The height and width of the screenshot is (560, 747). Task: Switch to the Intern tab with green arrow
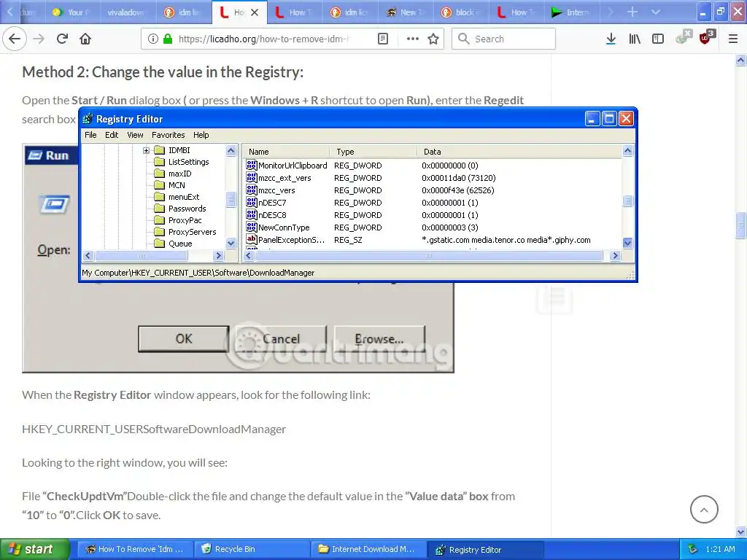pos(572,12)
